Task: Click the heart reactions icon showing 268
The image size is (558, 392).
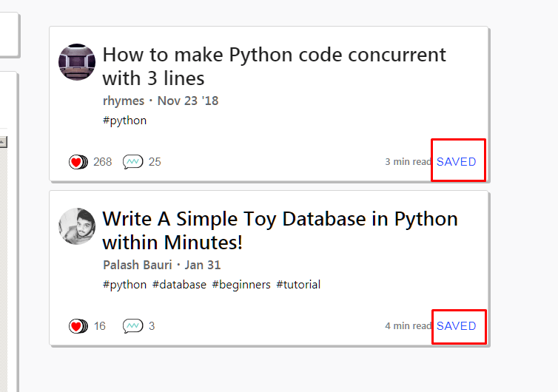Action: [78, 162]
